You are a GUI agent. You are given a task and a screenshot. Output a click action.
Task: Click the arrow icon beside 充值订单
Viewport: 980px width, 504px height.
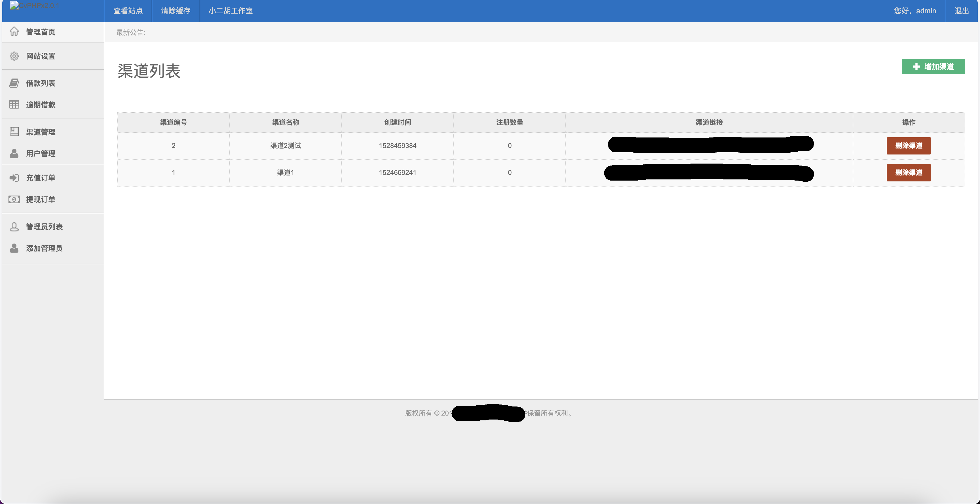pyautogui.click(x=14, y=178)
